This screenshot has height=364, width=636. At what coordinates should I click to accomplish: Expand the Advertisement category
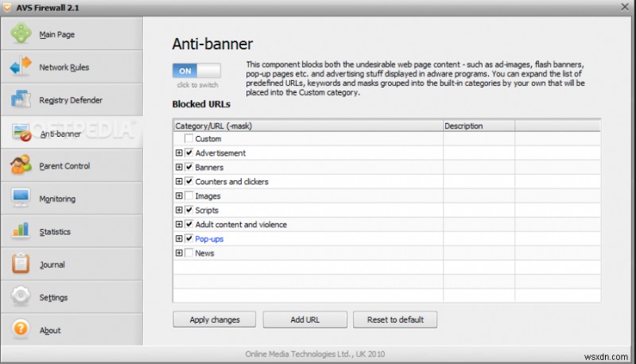(179, 153)
